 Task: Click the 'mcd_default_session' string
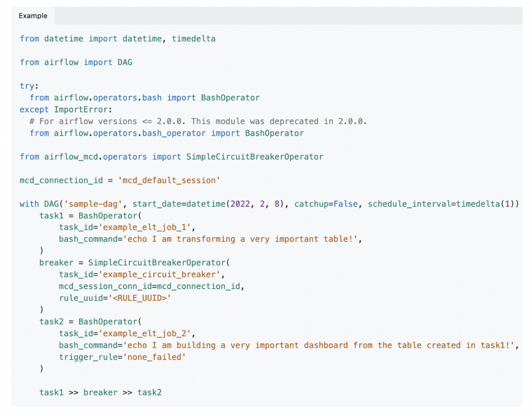point(169,180)
